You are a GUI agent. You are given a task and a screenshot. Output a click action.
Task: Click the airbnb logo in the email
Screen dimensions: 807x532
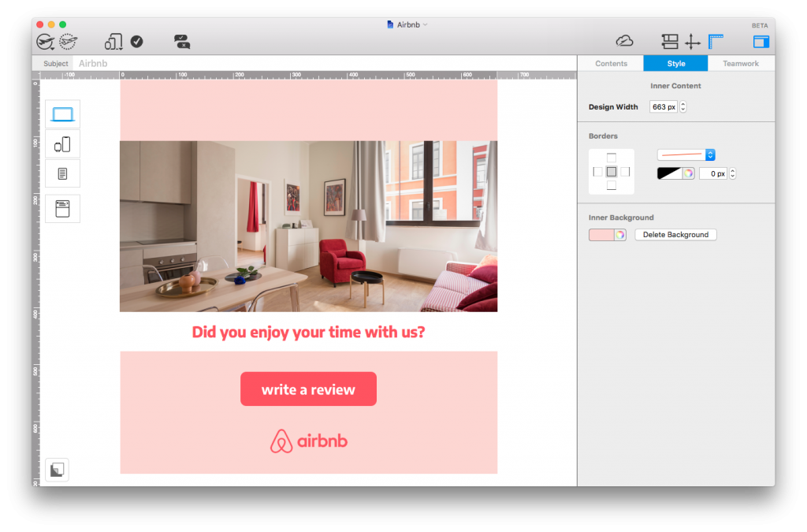[x=309, y=441]
